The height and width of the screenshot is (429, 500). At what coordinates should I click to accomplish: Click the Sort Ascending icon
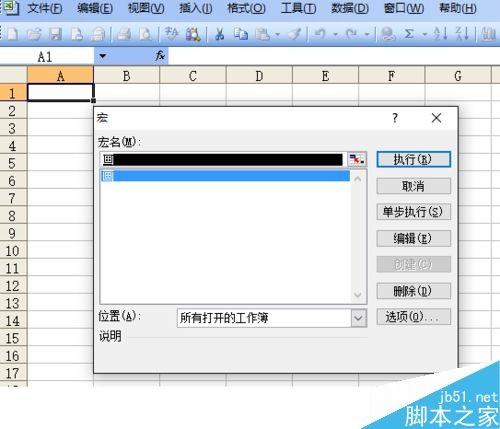click(x=440, y=34)
